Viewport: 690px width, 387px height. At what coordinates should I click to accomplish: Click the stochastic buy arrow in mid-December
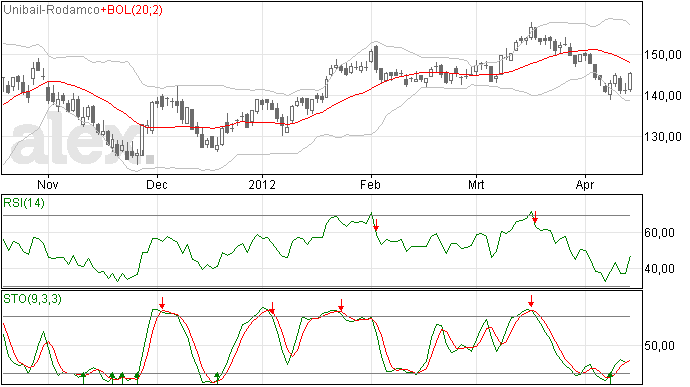point(217,378)
